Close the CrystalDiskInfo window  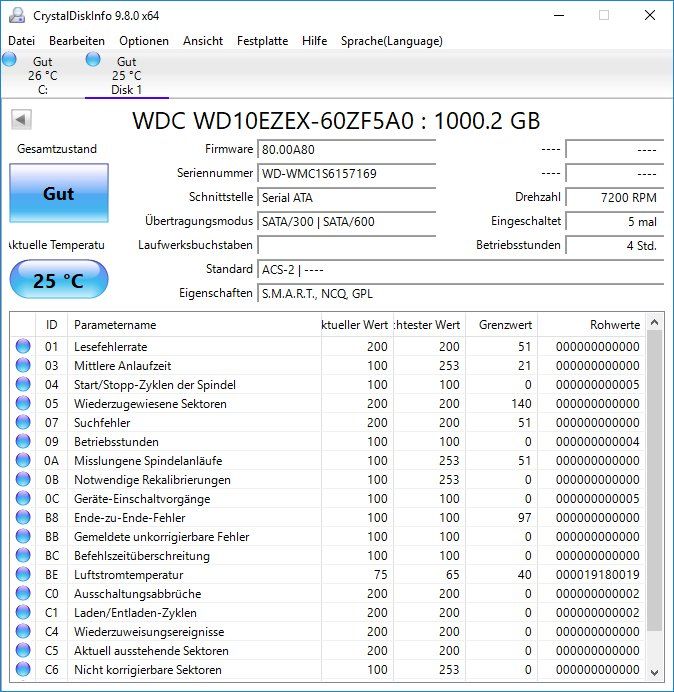click(650, 15)
